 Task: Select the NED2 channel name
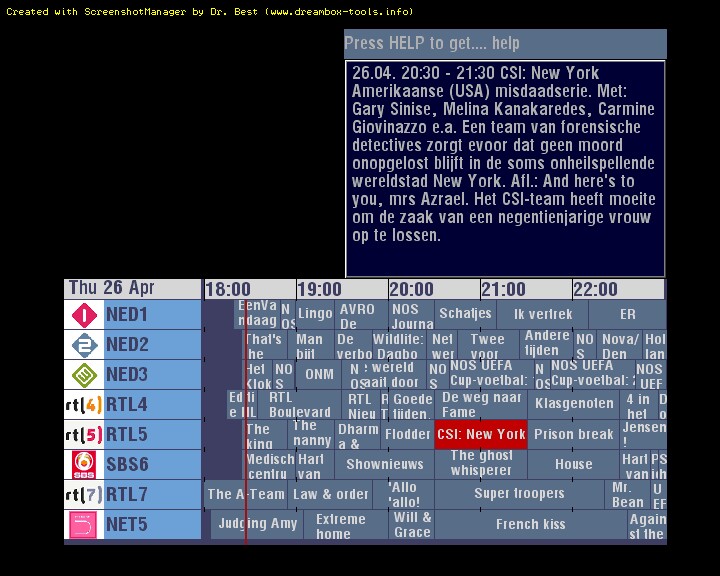[x=152, y=344]
